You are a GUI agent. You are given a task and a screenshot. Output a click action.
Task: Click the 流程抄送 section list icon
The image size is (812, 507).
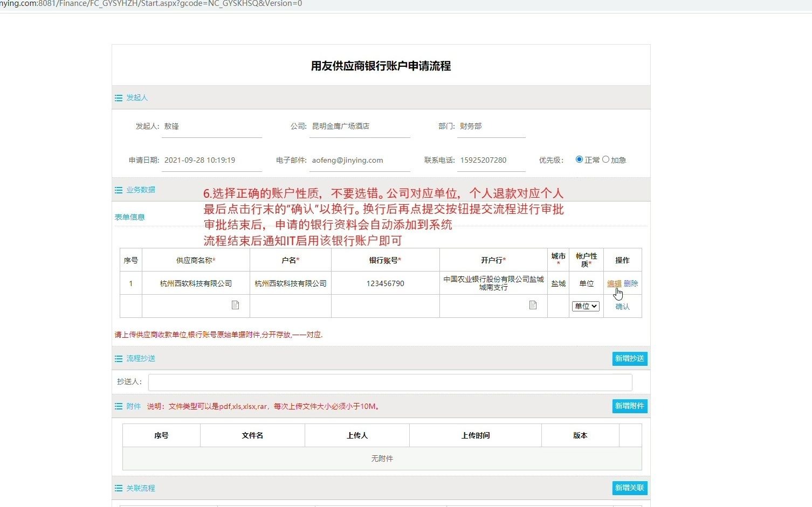point(119,359)
